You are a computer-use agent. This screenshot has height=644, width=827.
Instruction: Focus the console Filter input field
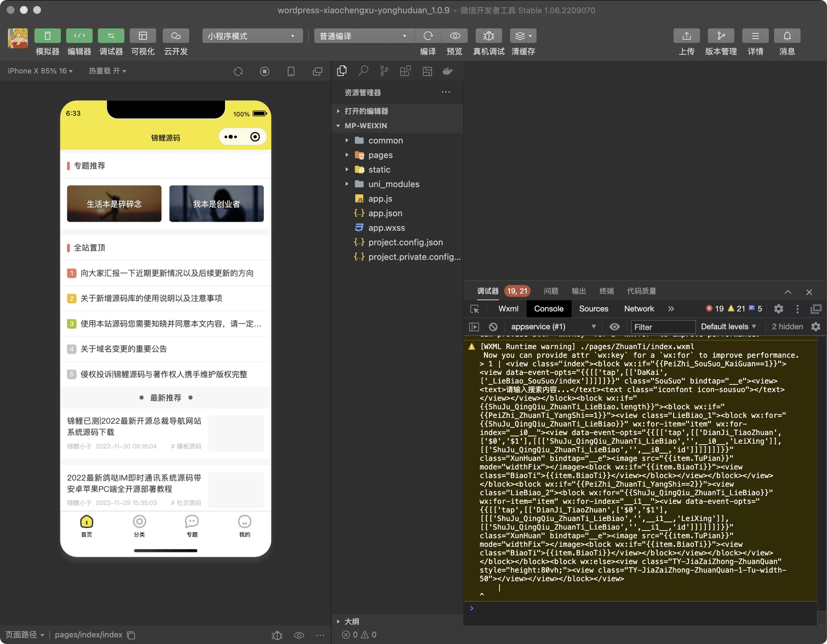663,327
